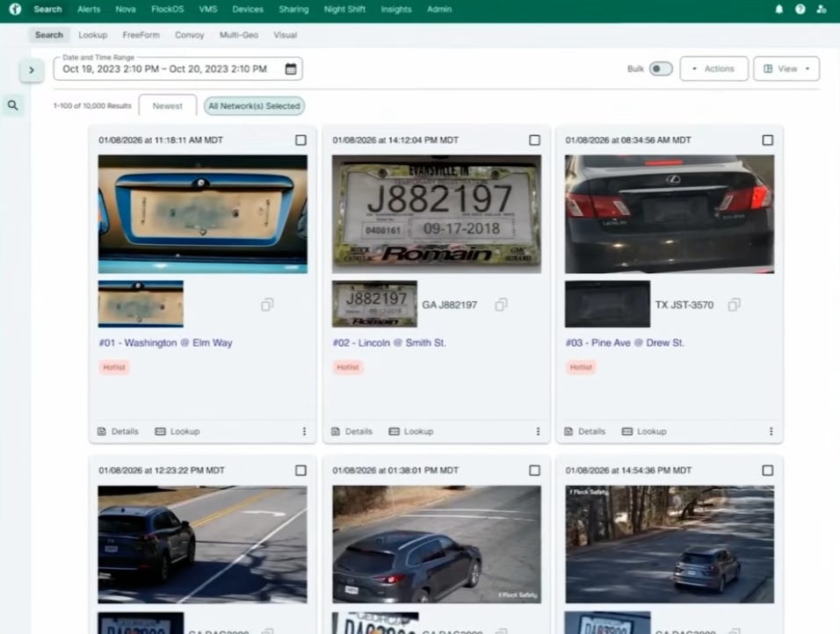Click the calendar icon in date range
The image size is (840, 634).
coord(290,68)
